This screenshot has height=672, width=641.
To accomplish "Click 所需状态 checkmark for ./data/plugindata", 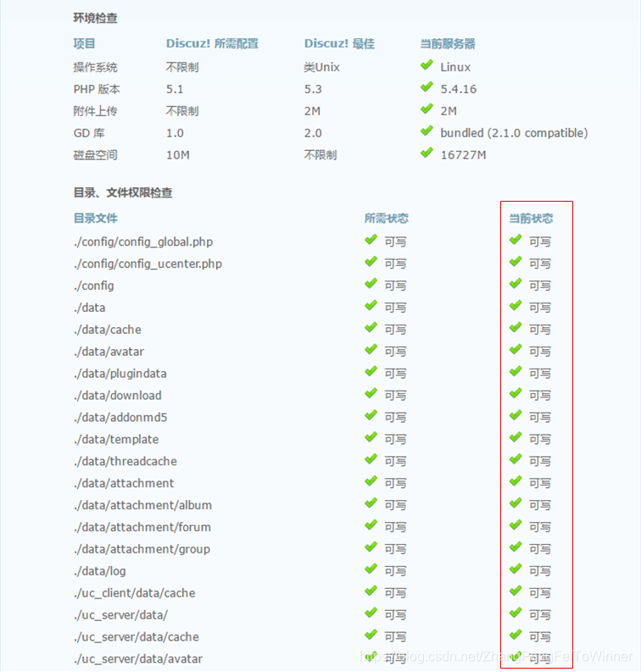I will click(371, 371).
